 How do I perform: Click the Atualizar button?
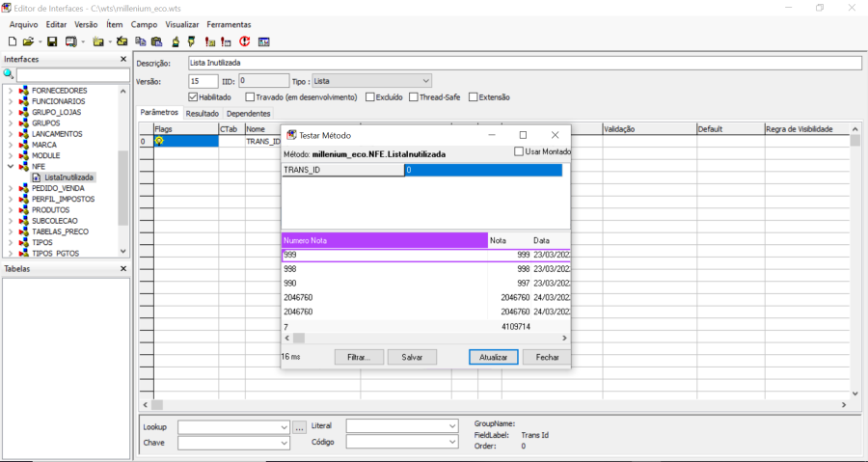[x=493, y=358]
